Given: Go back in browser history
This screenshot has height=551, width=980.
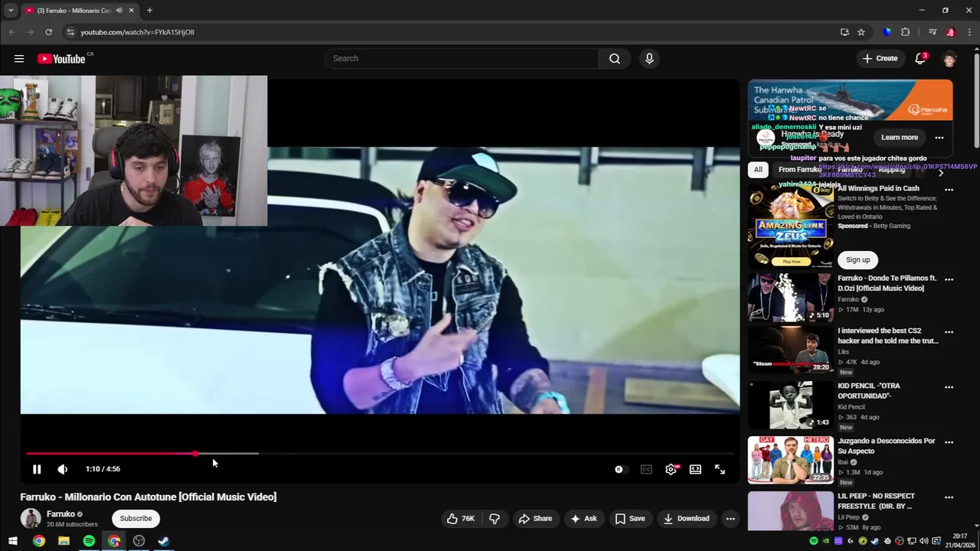Looking at the screenshot, I should click(11, 32).
